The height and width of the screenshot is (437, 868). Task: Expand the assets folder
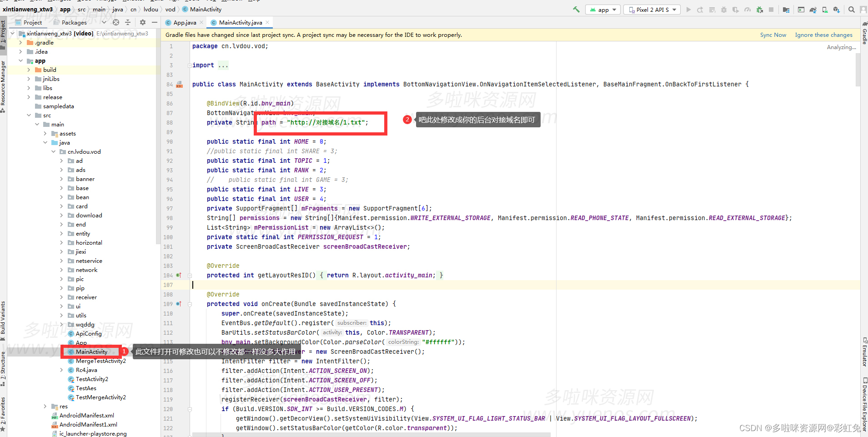coord(45,133)
